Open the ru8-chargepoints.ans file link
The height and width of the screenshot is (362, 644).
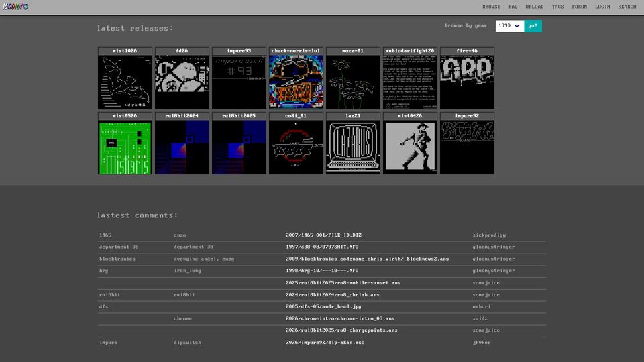tap(341, 330)
